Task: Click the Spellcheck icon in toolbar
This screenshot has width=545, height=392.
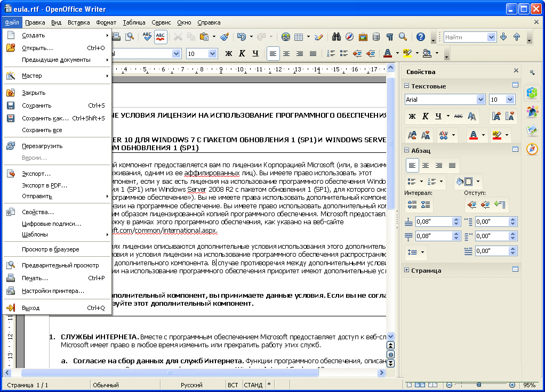Action: [x=147, y=36]
